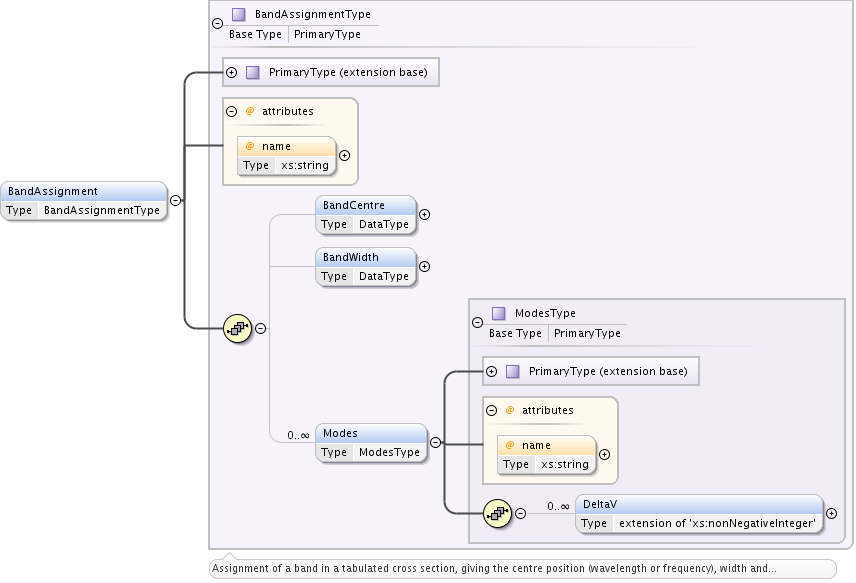
Task: Click PrimaryType base type value of BandAssignmentType
Action: tap(327, 34)
